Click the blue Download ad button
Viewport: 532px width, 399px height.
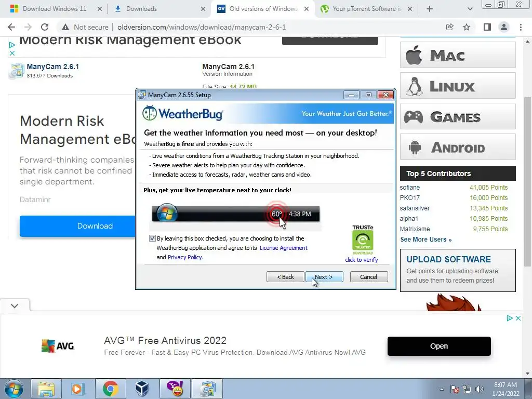click(78, 226)
